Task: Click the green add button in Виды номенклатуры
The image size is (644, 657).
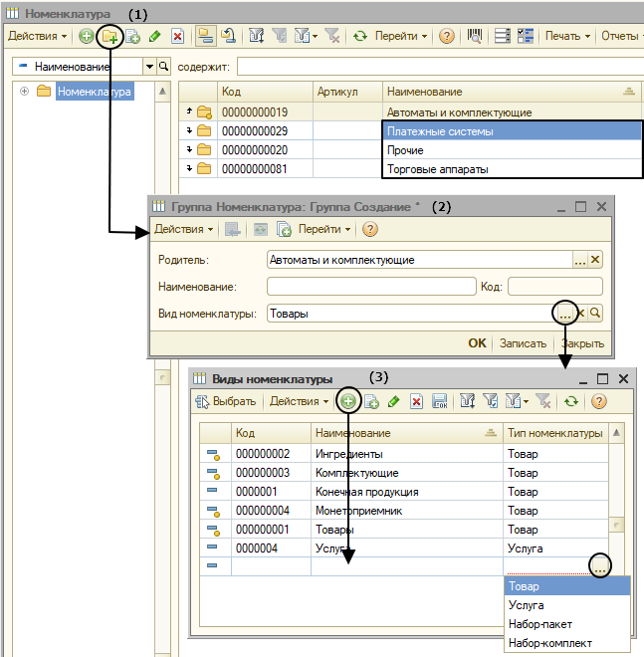Action: [x=347, y=401]
